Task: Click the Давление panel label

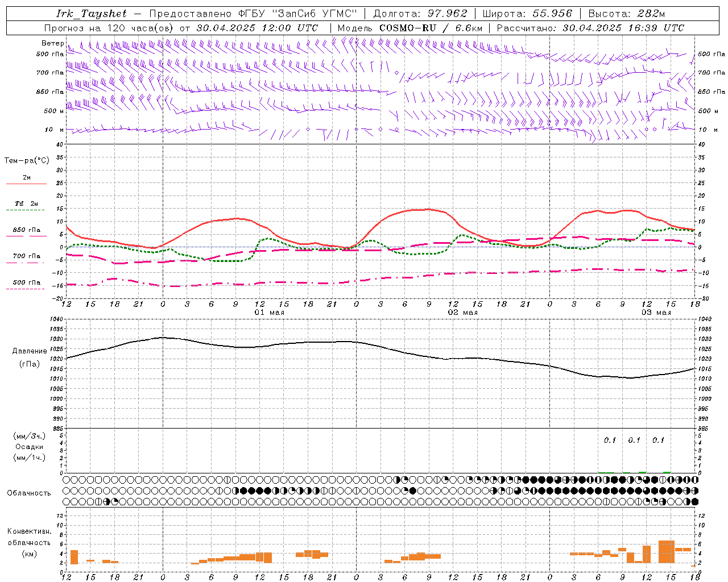Action: [30, 351]
